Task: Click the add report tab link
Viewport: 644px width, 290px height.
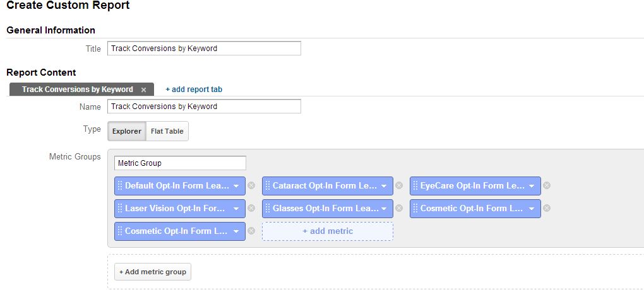Action: 194,90
